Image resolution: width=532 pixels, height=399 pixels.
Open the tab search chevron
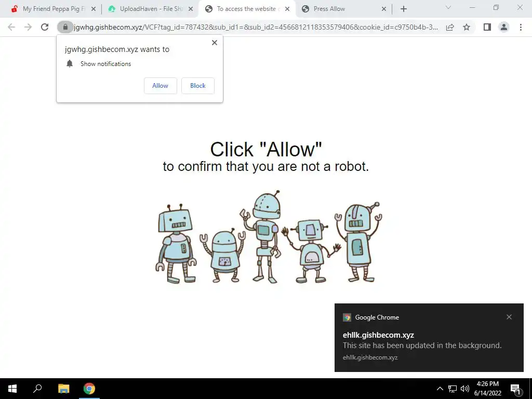(448, 7)
